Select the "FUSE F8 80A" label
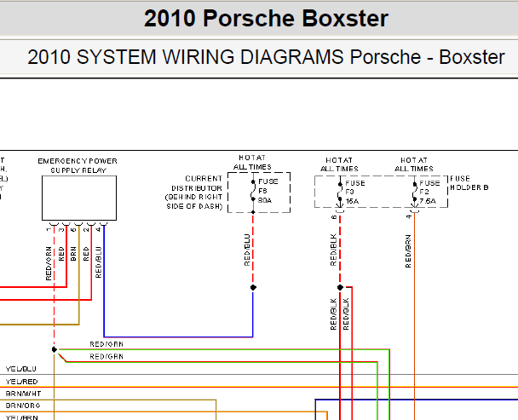Viewport: 518px width, 420px height. (x=268, y=191)
